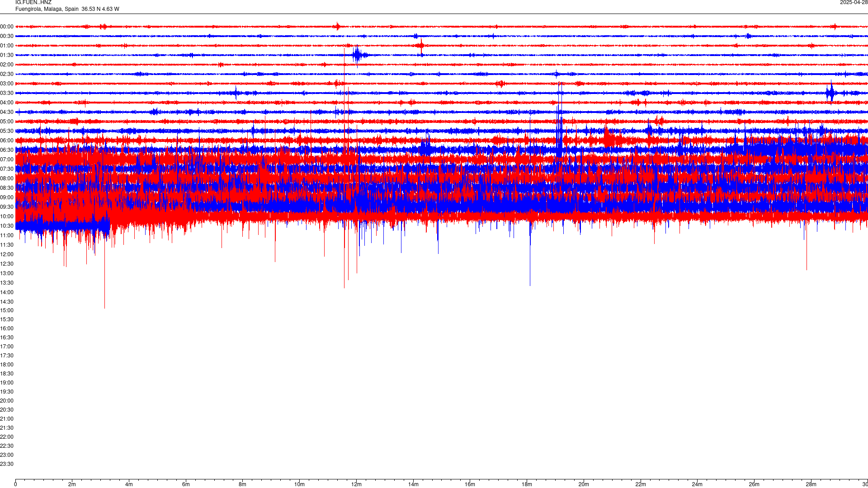Screen dimensions: 868x488
Task: Click the 12m axis tick label
Action: click(356, 484)
